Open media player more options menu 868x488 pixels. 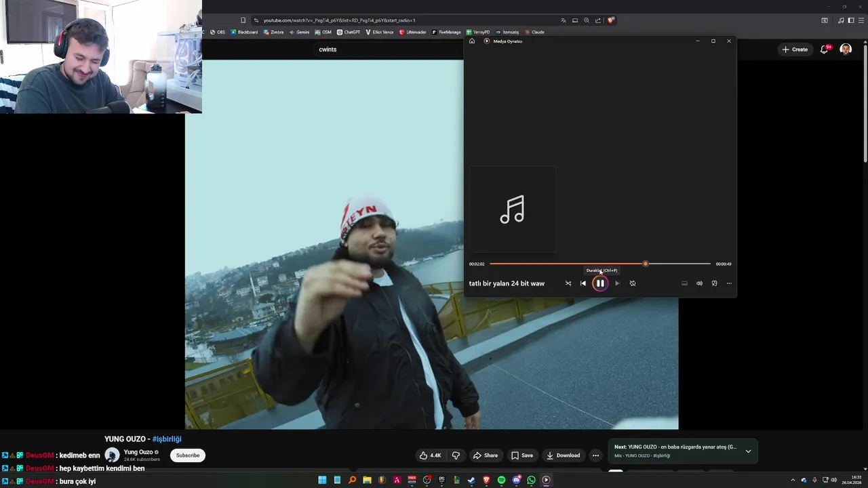(x=729, y=283)
